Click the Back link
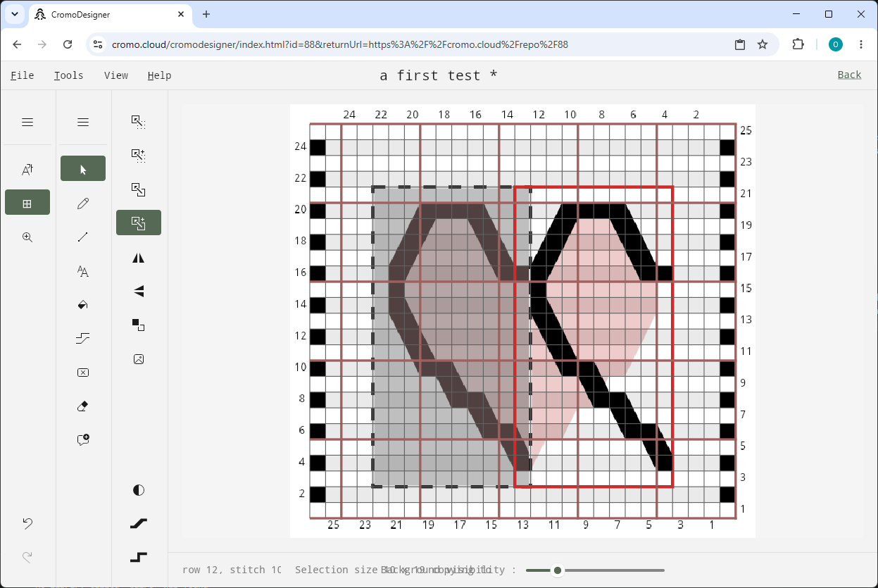Screen dimensions: 878x588 point(849,75)
